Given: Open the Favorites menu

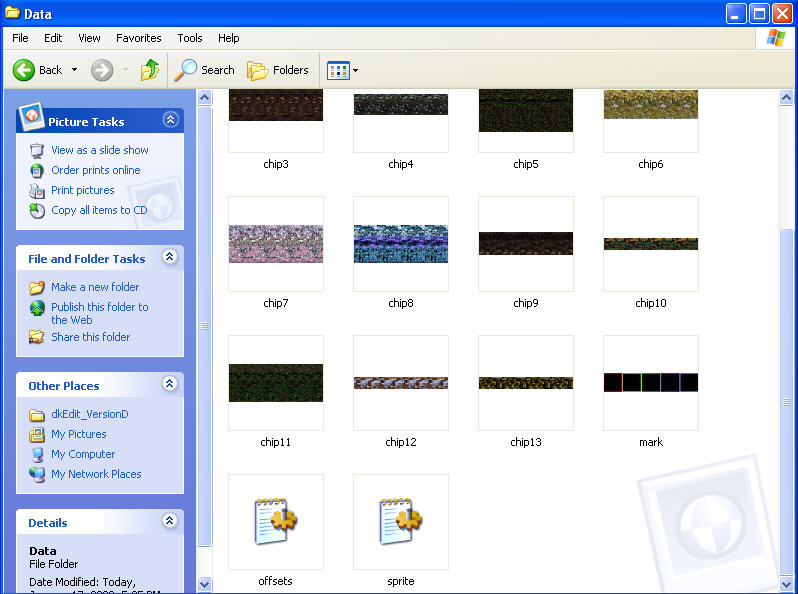Looking at the screenshot, I should pyautogui.click(x=138, y=38).
